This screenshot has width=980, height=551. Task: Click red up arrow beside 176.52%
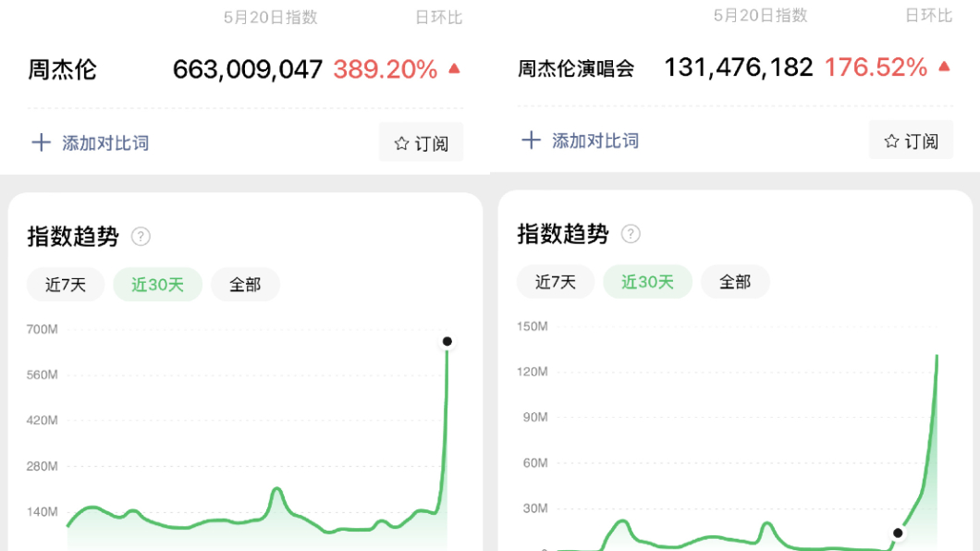pos(944,67)
